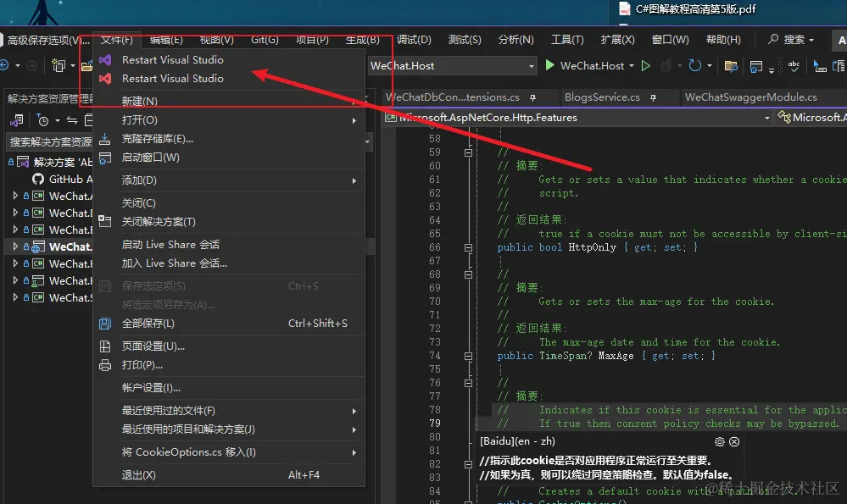Switch to WeChatSwaggerModule.cs tab
The width and height of the screenshot is (847, 504).
point(751,97)
